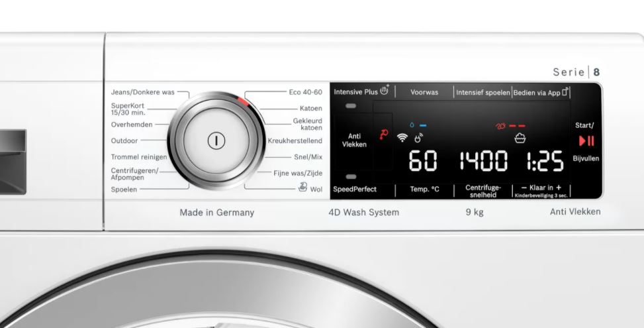Viewport: 644px width, 328px height.
Task: Tap the 60 temperature reading
Action: 423,161
